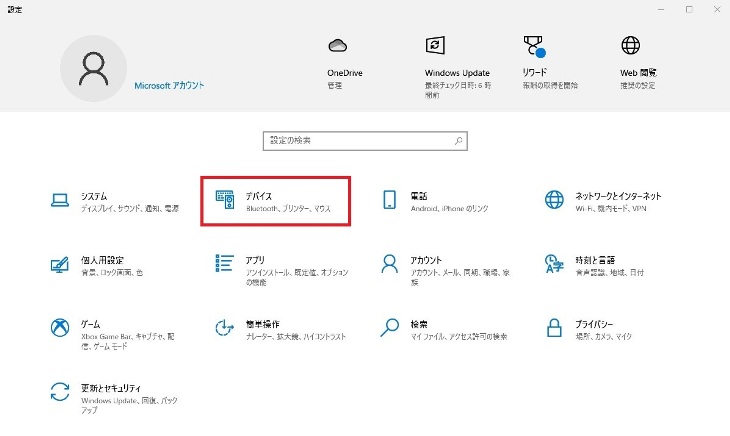Click the アカウント person icon

389,263
